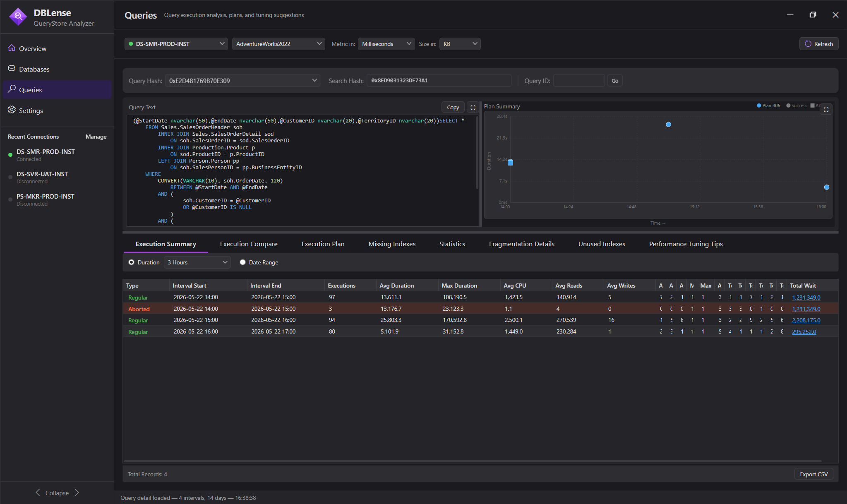
Task: Click the Export CSV button
Action: [813, 474]
